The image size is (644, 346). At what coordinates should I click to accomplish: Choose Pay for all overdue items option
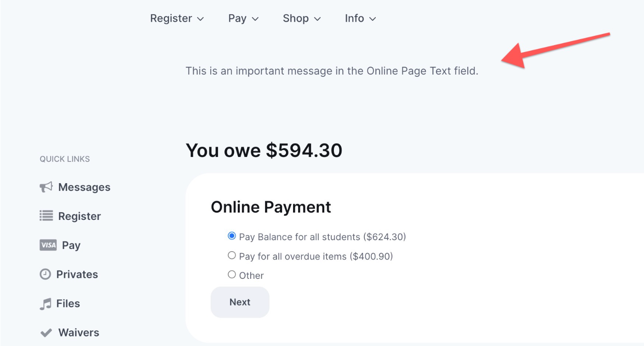point(232,255)
